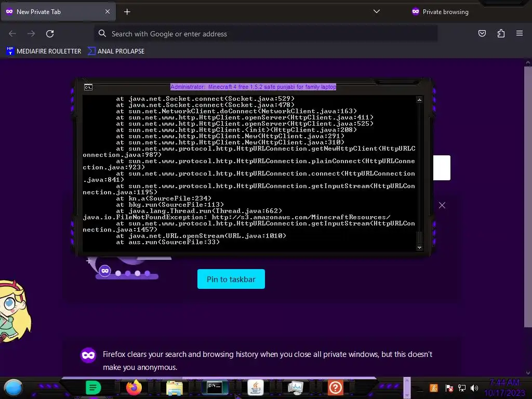The height and width of the screenshot is (399, 532).
Task: Open File Explorer from the taskbar
Action: tap(175, 388)
